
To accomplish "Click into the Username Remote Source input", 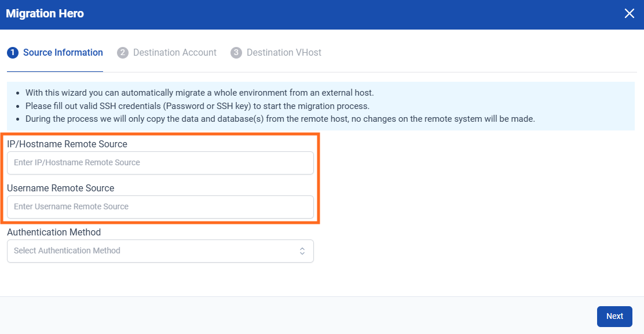I will (x=160, y=207).
